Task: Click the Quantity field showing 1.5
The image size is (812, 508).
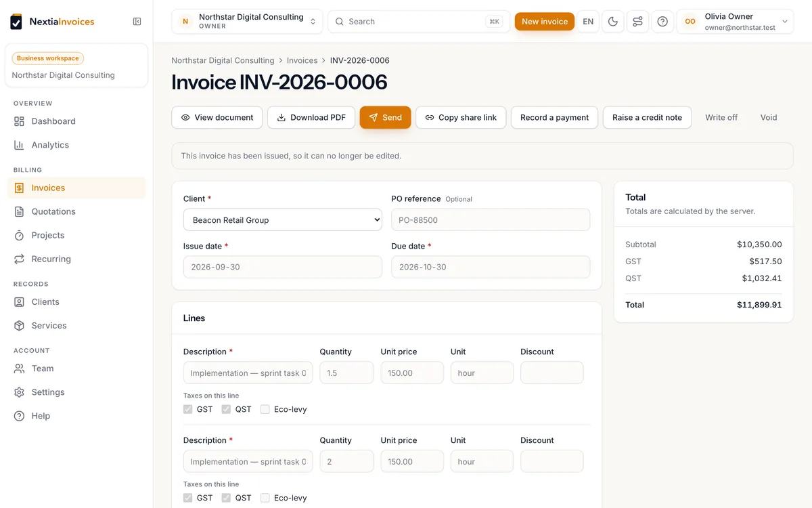Action: point(346,373)
